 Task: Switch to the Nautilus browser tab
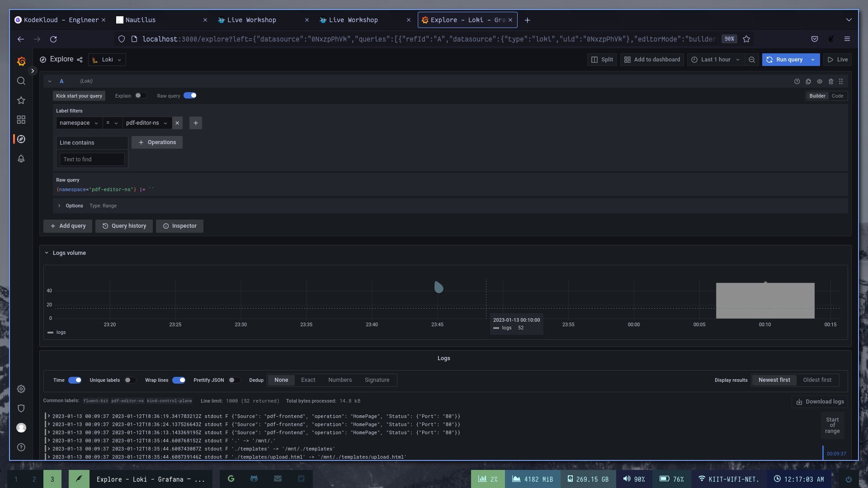(162, 20)
